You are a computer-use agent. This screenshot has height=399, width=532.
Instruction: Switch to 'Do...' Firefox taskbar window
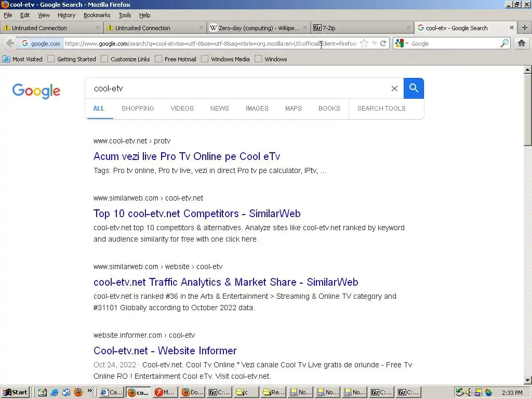click(x=192, y=392)
